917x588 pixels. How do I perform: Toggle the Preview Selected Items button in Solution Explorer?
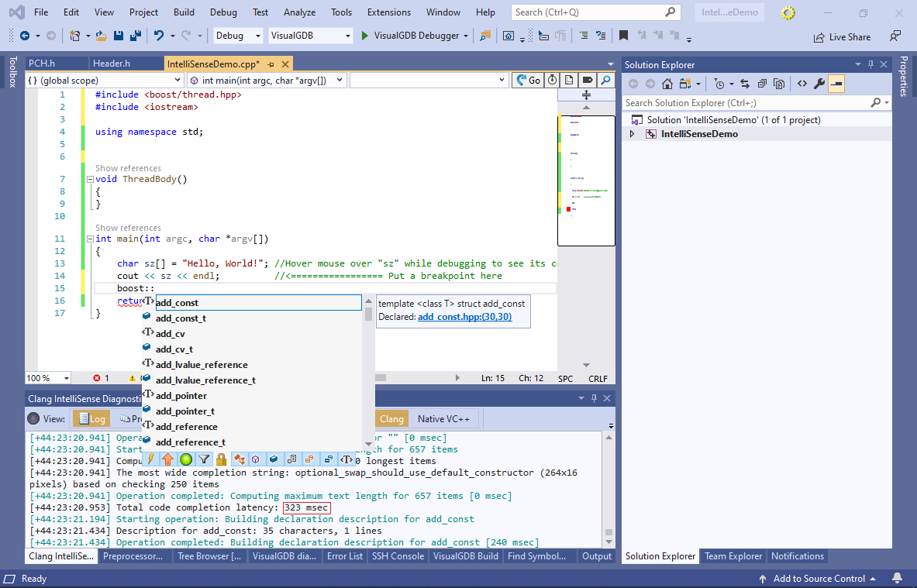coord(837,84)
